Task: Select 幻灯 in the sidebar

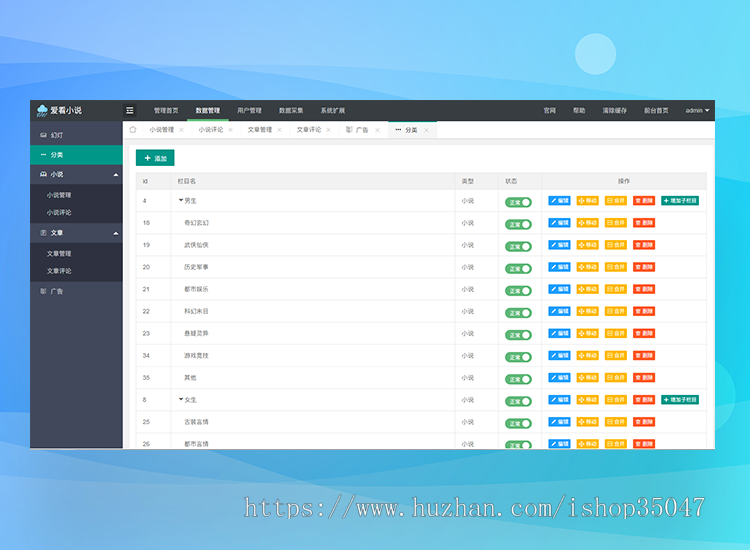Action: coord(77,135)
